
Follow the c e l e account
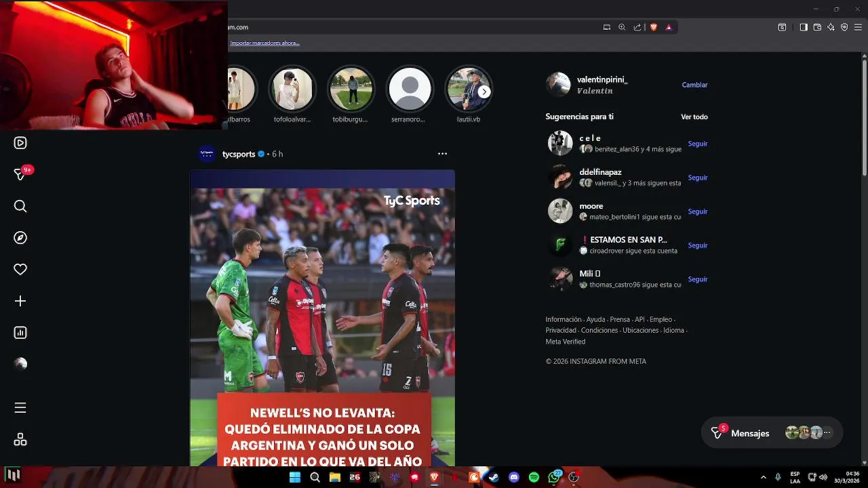pyautogui.click(x=698, y=144)
